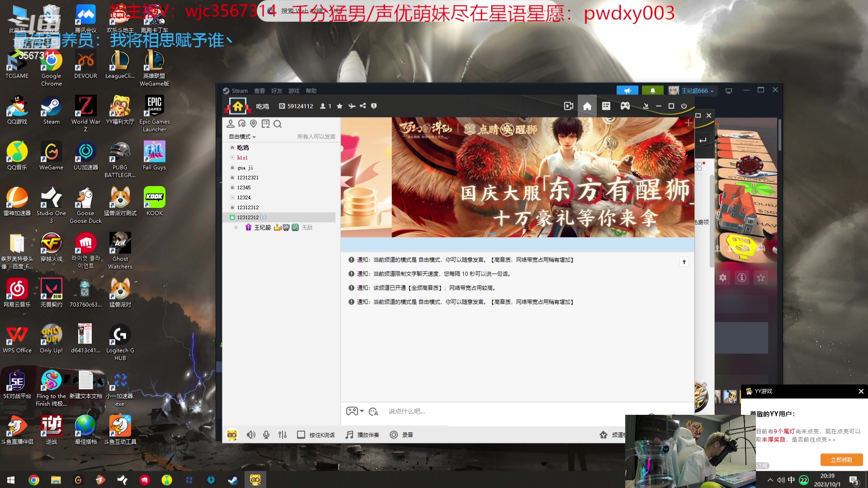Open File Explorer from taskbar
This screenshot has height=488, width=868.
56,480
